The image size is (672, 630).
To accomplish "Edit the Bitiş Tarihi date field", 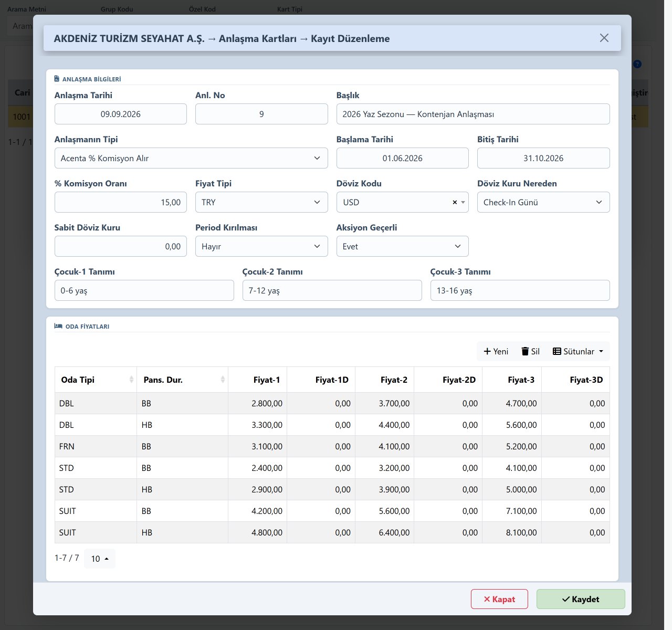I will tap(543, 158).
